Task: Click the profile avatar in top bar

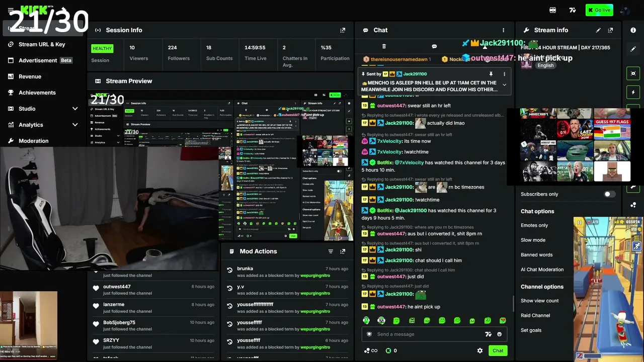Action: [x=625, y=10]
